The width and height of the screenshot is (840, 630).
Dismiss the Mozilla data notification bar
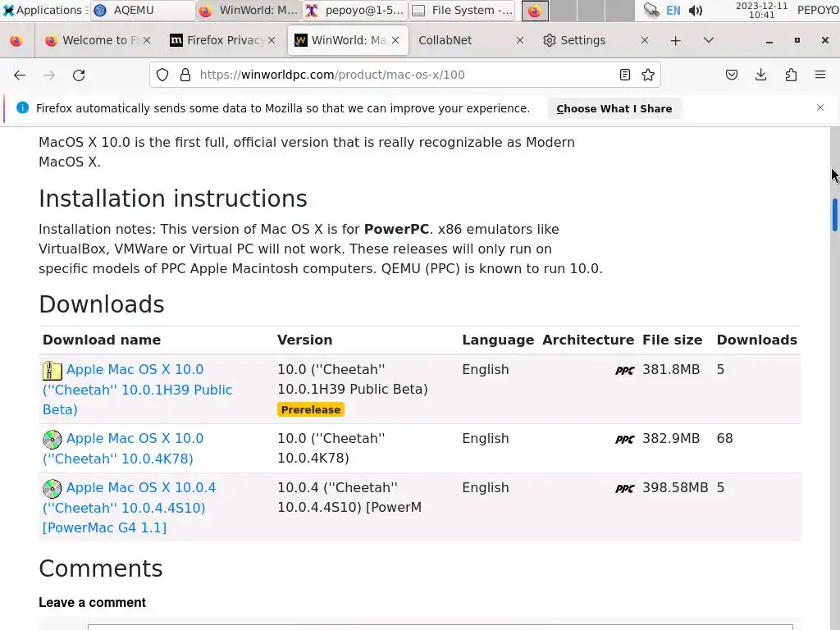(x=820, y=107)
